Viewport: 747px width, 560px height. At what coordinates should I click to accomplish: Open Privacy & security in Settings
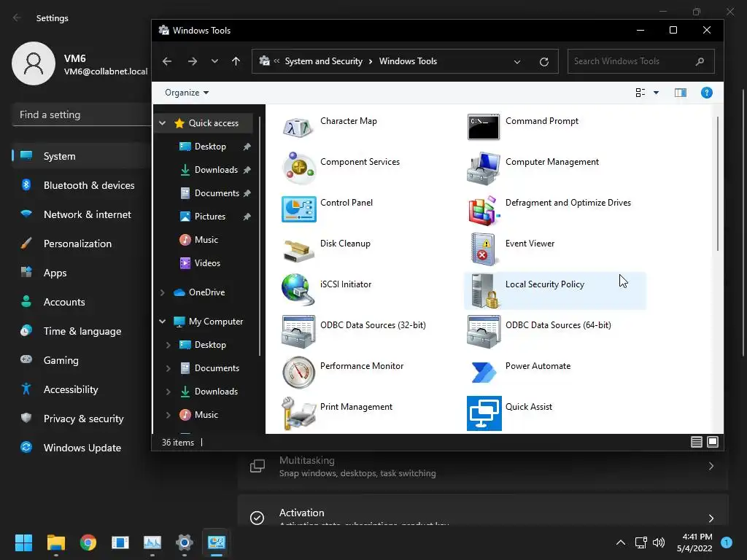click(82, 419)
